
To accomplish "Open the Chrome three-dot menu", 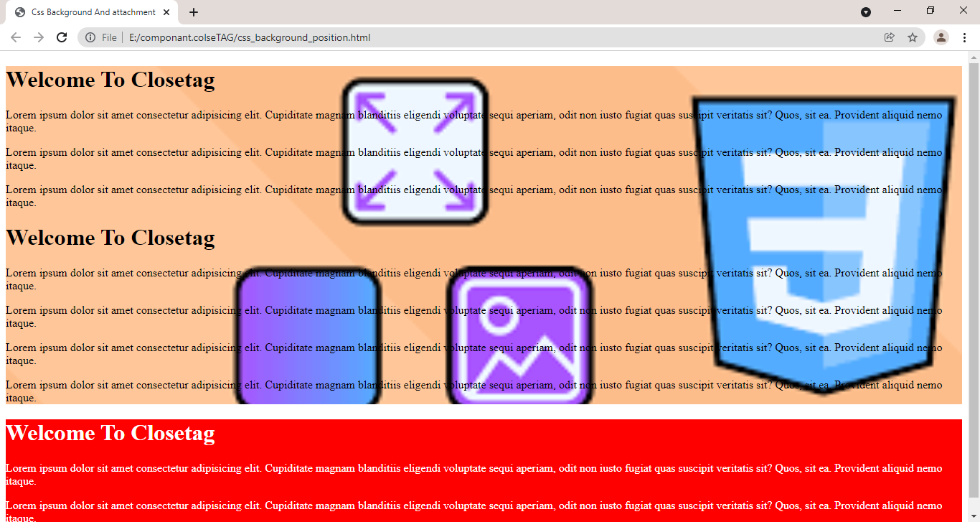I will click(x=965, y=37).
